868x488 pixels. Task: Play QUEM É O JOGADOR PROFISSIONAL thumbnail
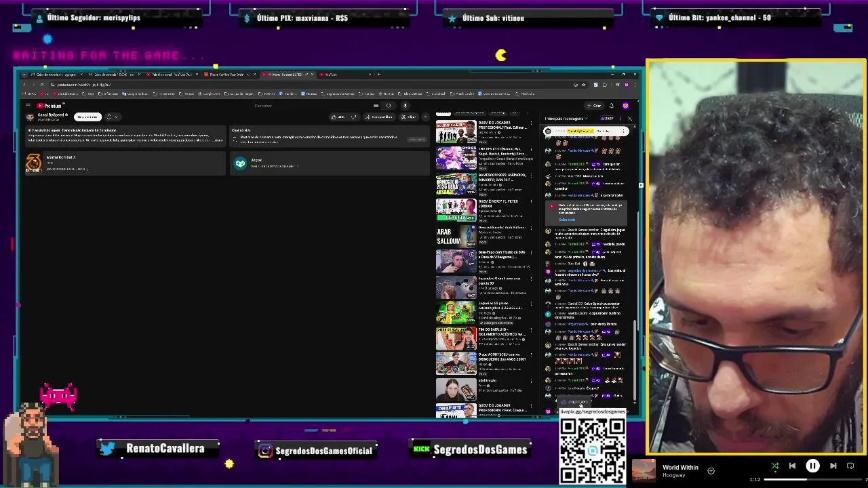456,131
